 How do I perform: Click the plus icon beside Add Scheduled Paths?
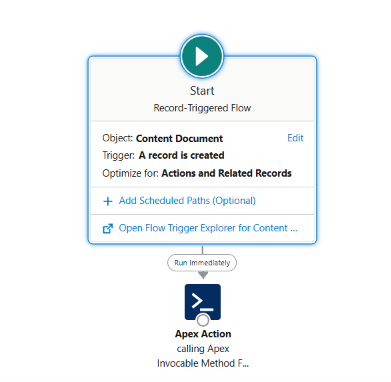click(x=108, y=201)
